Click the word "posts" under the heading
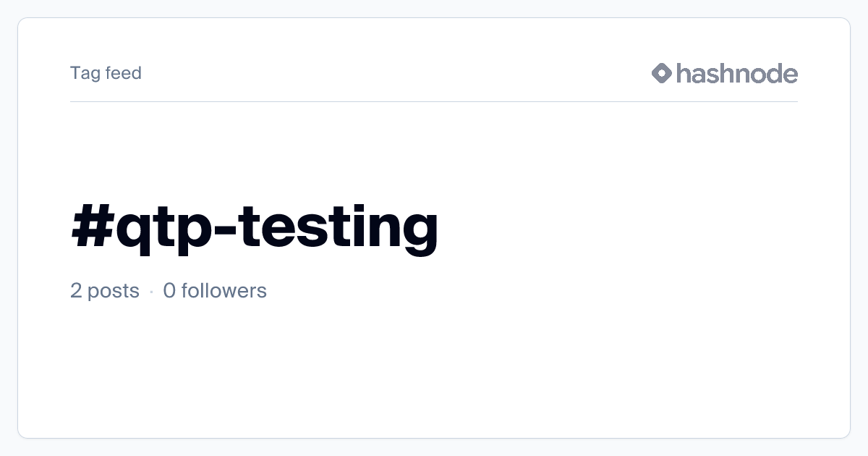The width and height of the screenshot is (868, 456). (x=114, y=291)
